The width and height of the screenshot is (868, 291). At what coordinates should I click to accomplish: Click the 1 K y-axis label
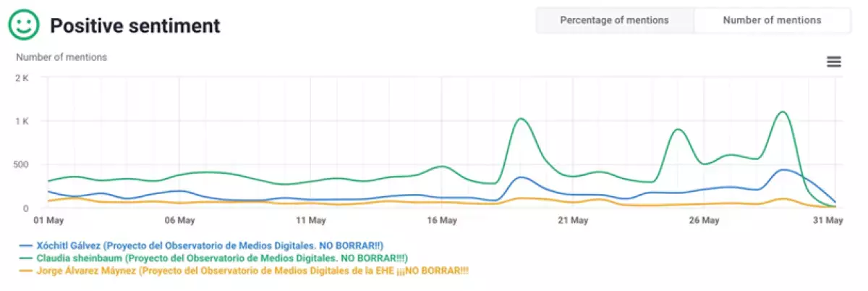[x=22, y=122]
